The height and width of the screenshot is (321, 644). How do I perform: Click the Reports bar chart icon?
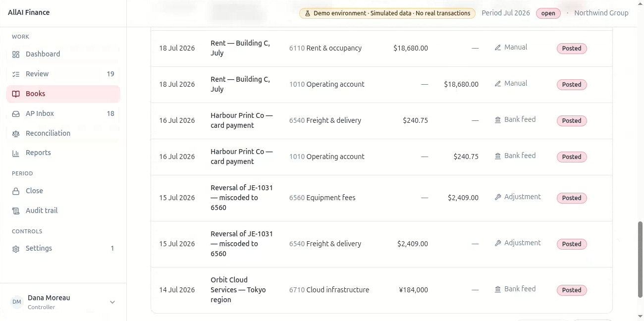pos(16,153)
